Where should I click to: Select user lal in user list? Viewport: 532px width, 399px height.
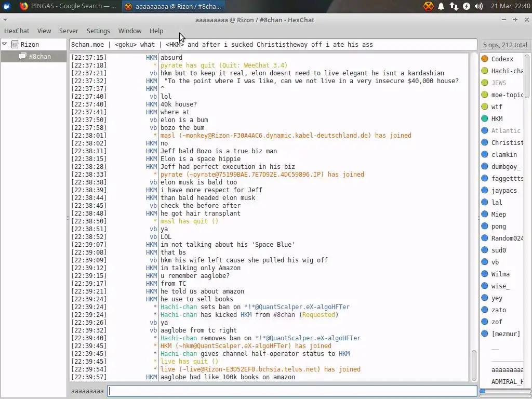click(502, 202)
